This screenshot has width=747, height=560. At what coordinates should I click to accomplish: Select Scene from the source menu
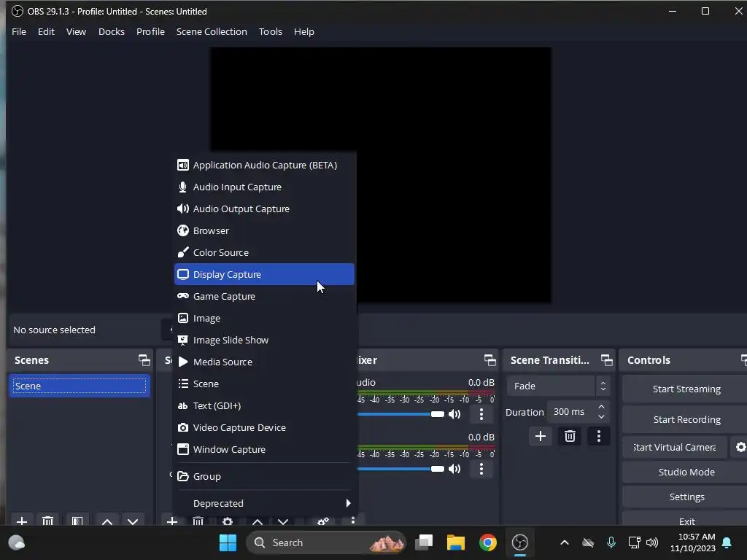click(264, 384)
